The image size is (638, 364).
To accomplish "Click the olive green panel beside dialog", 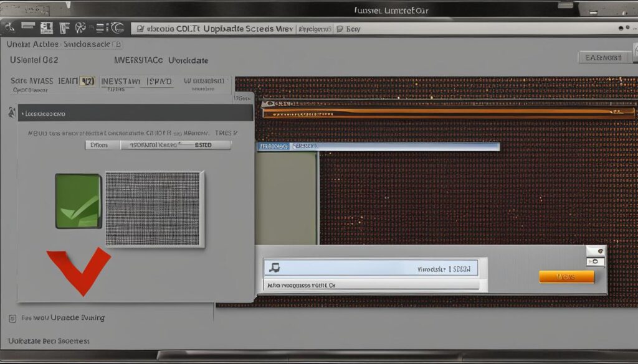I will (287, 198).
